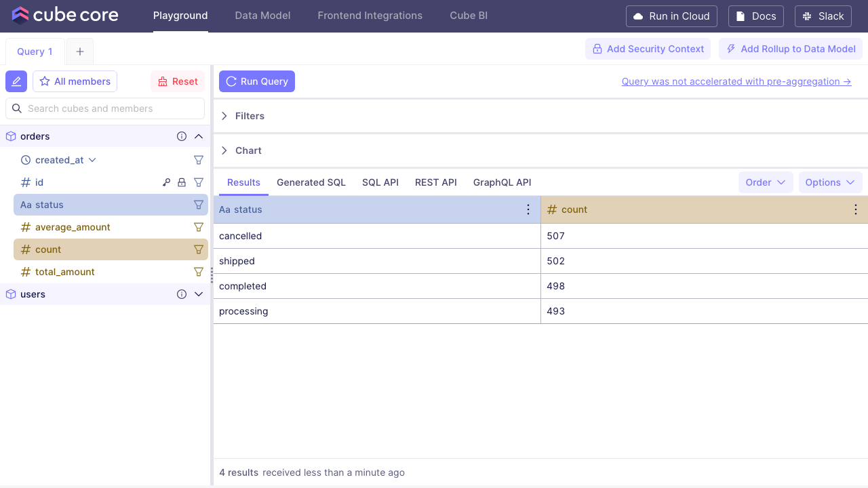
Task: Click the sidebar resize handle dots
Action: click(212, 275)
